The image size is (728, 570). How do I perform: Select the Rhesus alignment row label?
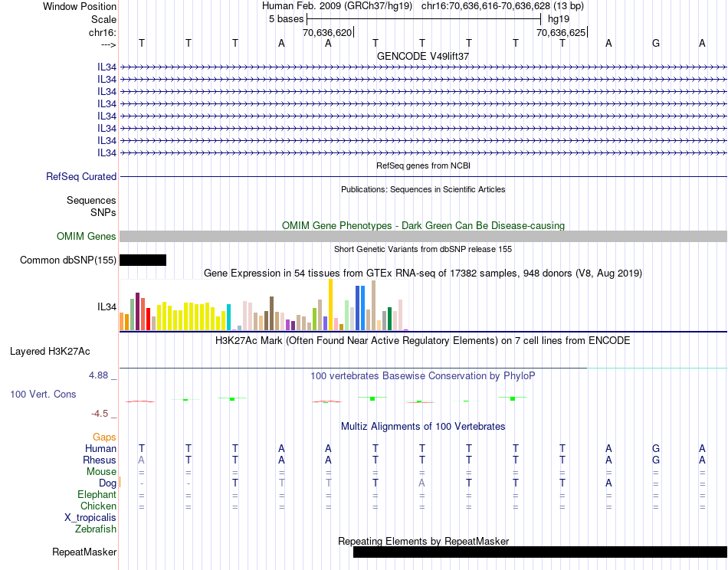100,460
